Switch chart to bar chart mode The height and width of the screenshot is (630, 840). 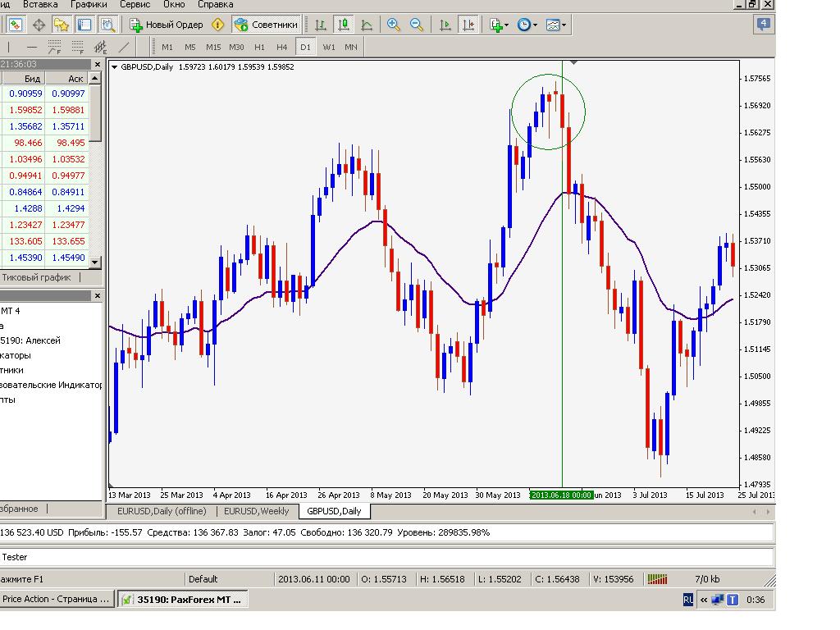coord(321,25)
